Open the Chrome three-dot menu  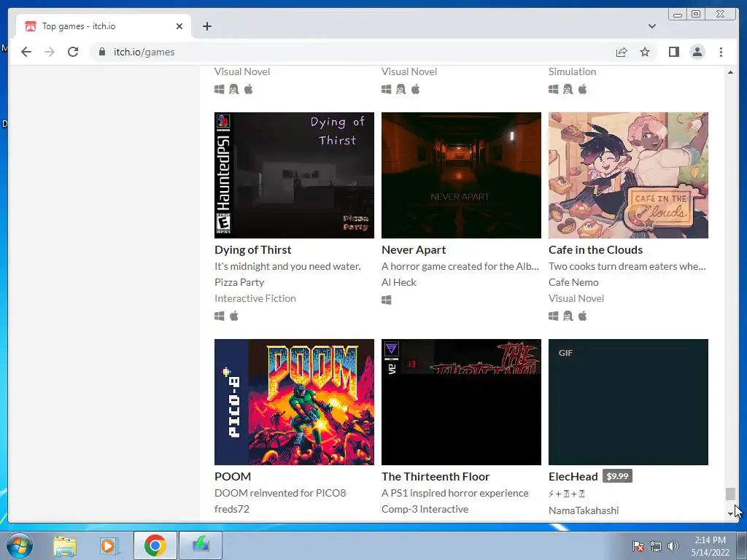click(x=721, y=52)
